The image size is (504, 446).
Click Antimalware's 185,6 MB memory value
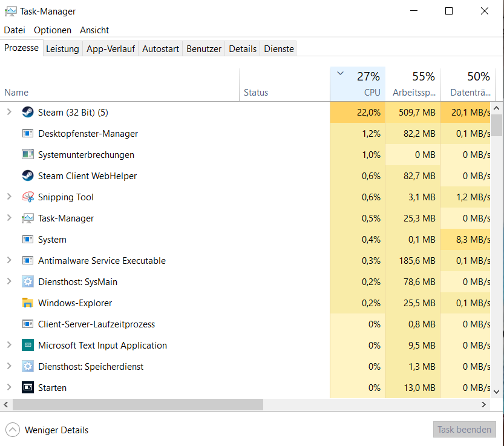point(417,260)
